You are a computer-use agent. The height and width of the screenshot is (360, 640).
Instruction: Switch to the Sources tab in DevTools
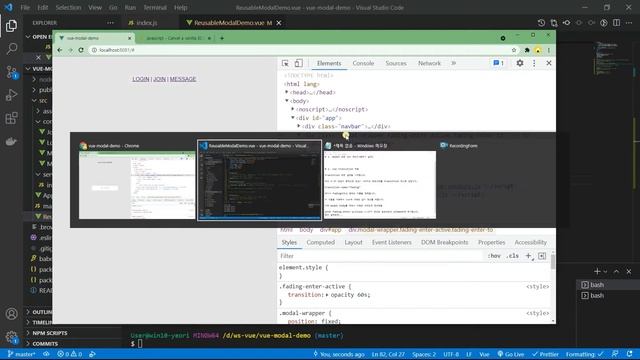point(396,63)
